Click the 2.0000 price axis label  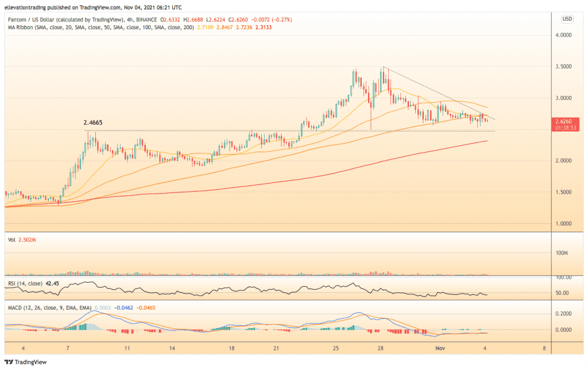(563, 161)
